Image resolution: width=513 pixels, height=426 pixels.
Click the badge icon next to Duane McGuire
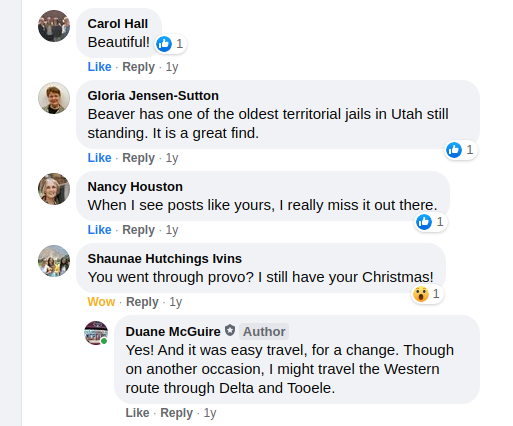(230, 331)
